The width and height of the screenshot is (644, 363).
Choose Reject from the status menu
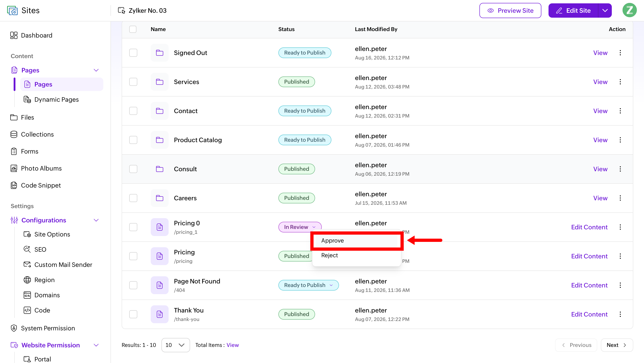click(357, 255)
